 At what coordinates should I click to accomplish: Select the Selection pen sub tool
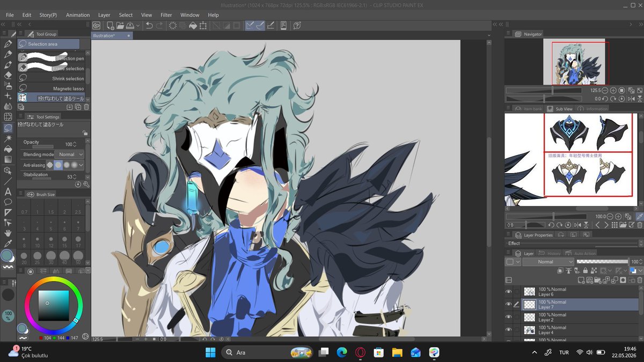[52, 58]
